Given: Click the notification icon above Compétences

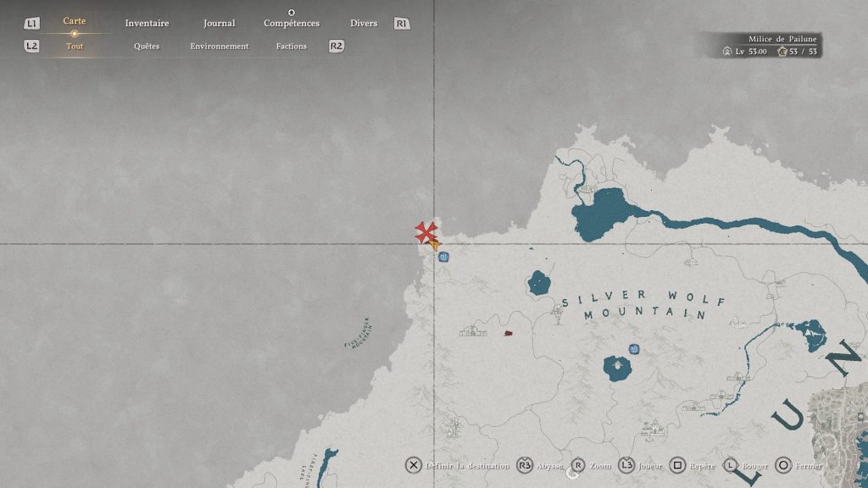Looking at the screenshot, I should click(292, 13).
